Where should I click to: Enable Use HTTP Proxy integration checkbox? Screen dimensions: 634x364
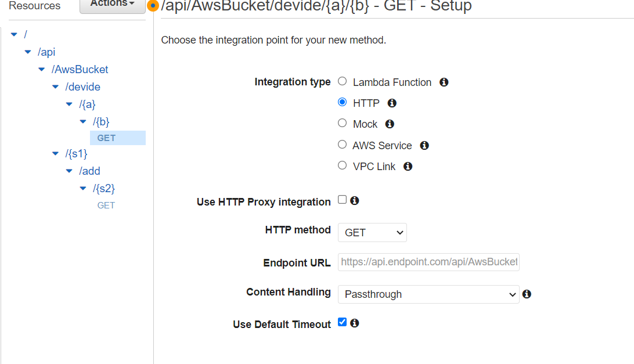click(x=343, y=200)
